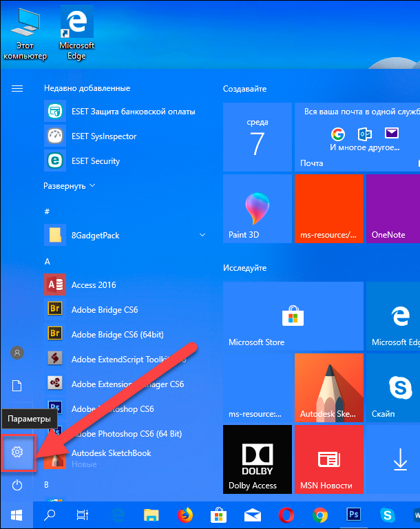This screenshot has height=529, width=420.
Task: Open the Autodesk SketchBook tile
Action: click(329, 388)
